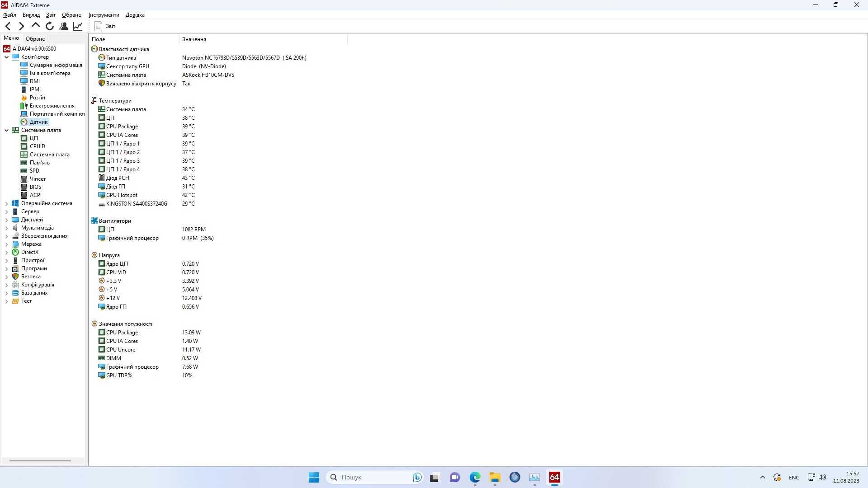868x488 pixels.
Task: Open the Інструменти menu
Action: click(x=104, y=14)
